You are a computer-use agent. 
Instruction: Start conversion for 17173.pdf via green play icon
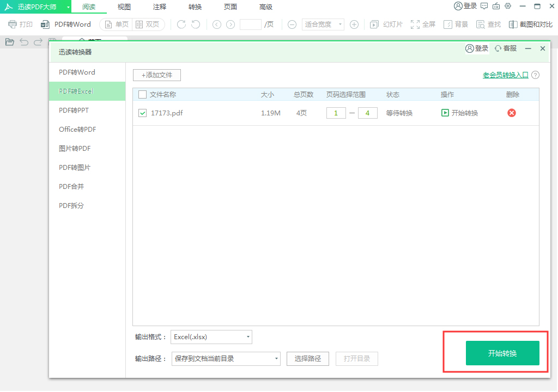pos(445,113)
